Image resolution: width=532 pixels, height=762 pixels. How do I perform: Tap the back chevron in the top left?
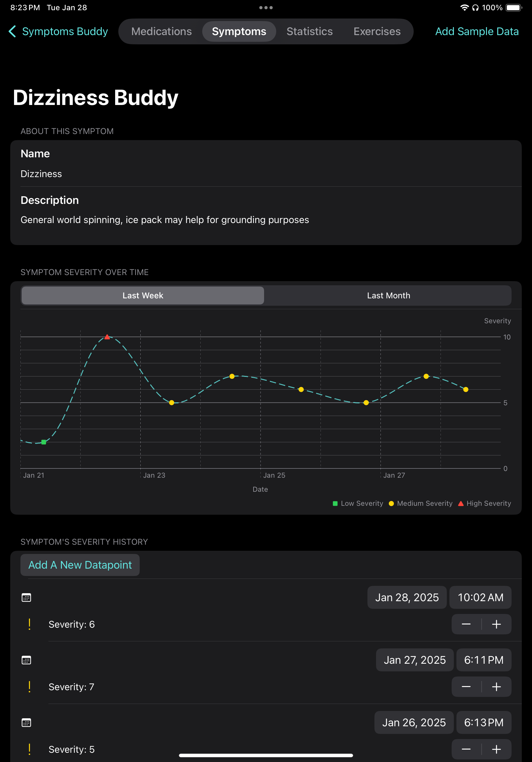pos(13,32)
